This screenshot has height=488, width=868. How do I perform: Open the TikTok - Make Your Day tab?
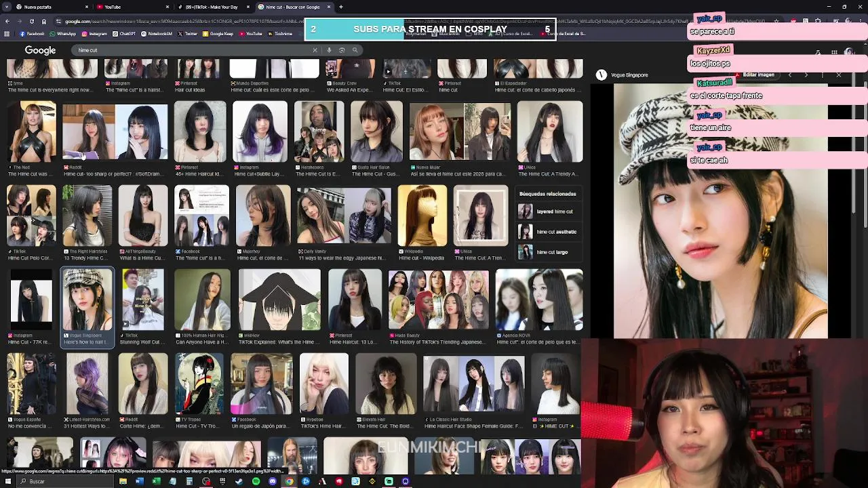pos(212,7)
